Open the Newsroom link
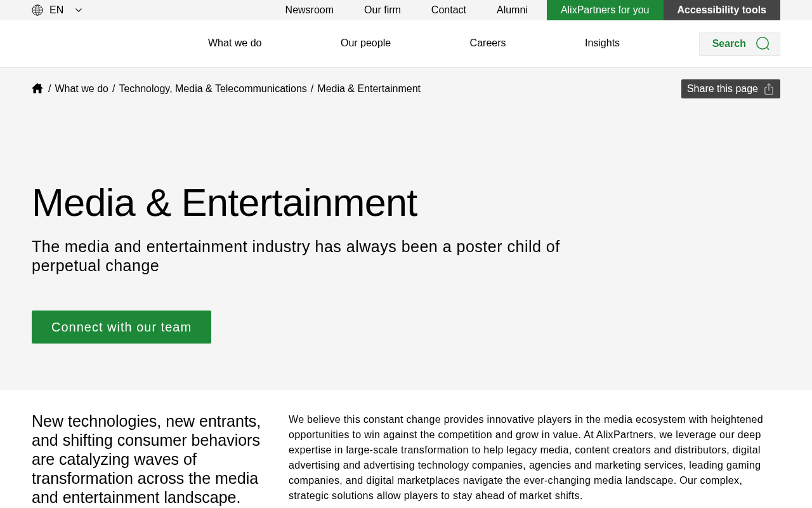 tap(310, 10)
